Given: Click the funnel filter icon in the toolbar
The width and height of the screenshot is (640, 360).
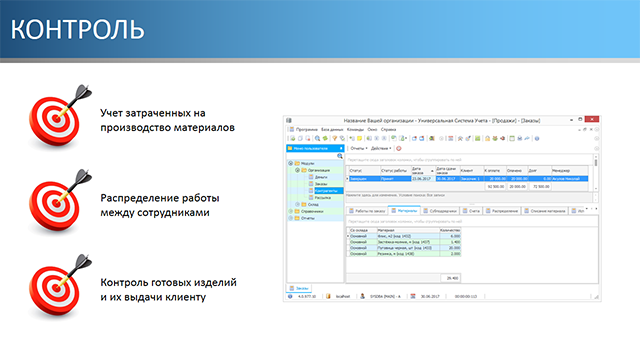Looking at the screenshot, I should click(x=334, y=139).
